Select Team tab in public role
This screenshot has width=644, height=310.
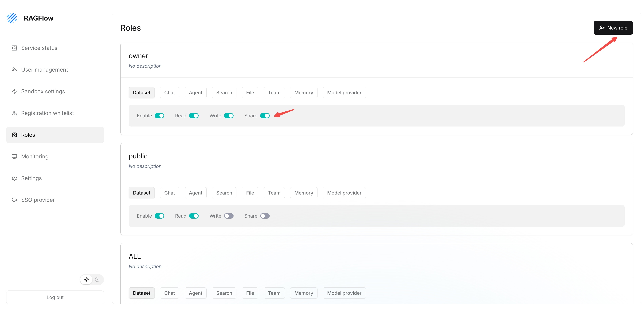(x=274, y=193)
